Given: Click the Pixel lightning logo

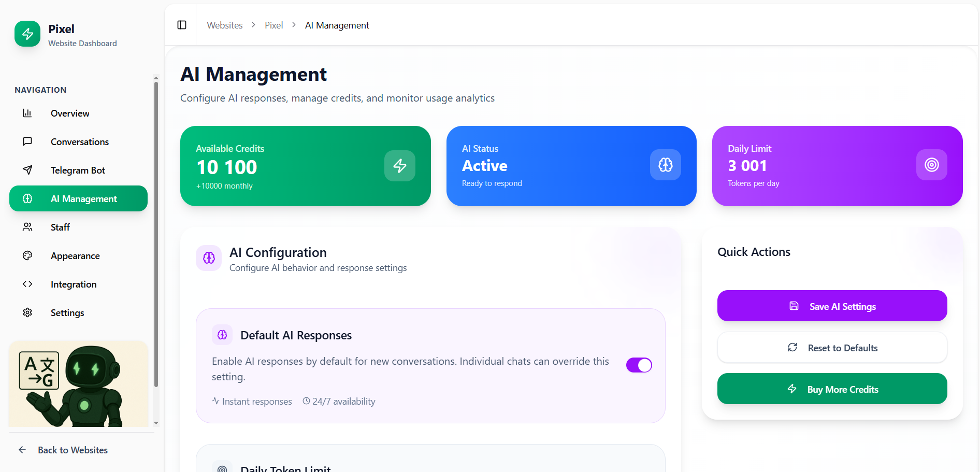Looking at the screenshot, I should 27,33.
